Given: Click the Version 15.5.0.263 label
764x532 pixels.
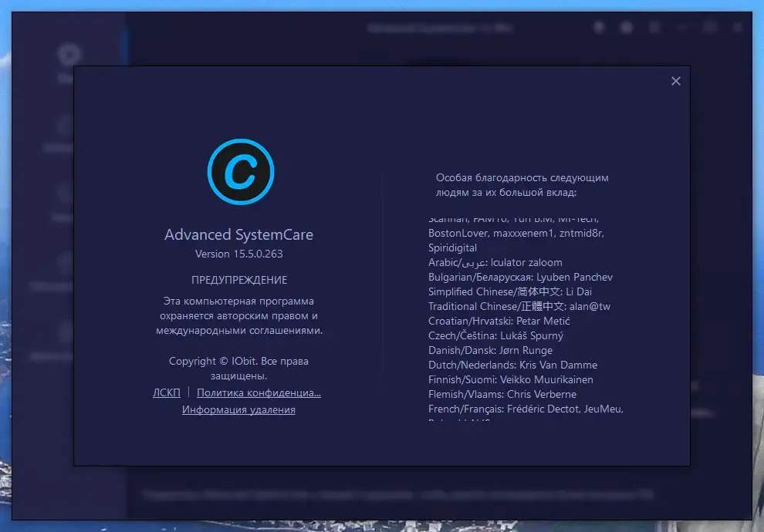Looking at the screenshot, I should [238, 254].
